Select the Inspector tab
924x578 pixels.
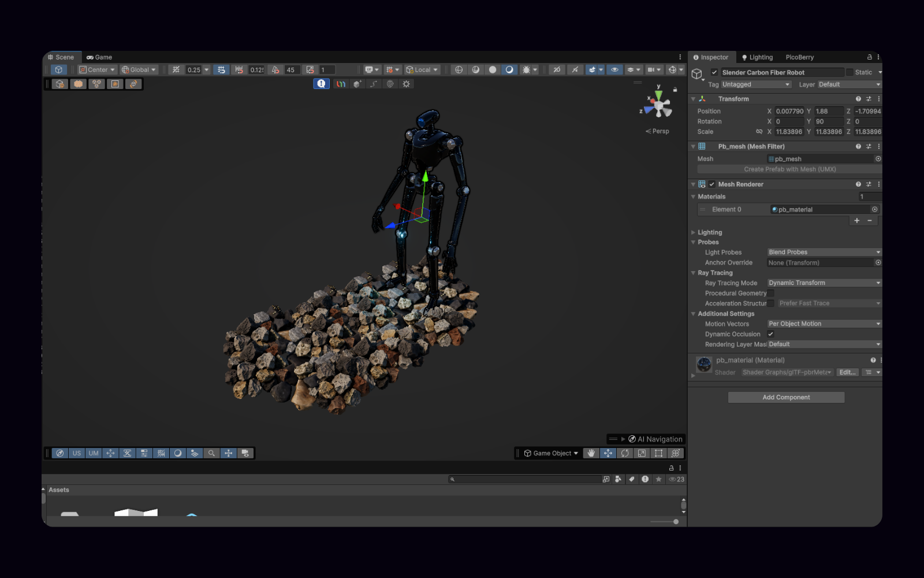711,57
